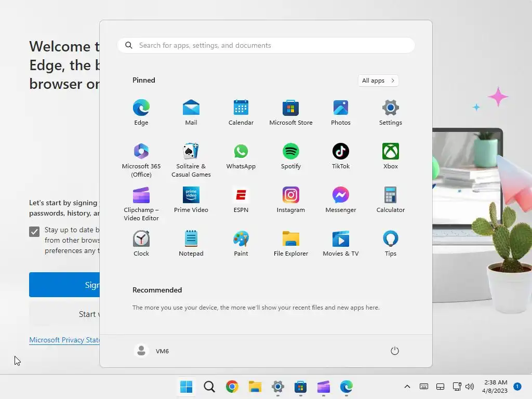The height and width of the screenshot is (399, 532).
Task: Launch Solitaire & Casual Games
Action: (x=191, y=160)
